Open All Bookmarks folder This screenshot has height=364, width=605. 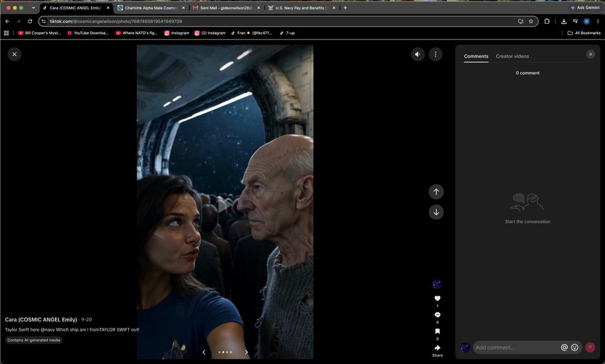(x=584, y=33)
